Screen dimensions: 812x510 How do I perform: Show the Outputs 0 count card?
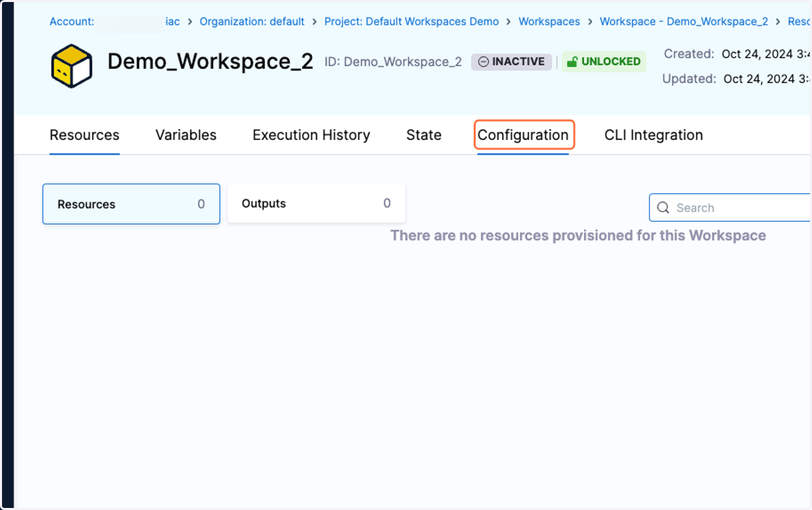click(x=316, y=203)
